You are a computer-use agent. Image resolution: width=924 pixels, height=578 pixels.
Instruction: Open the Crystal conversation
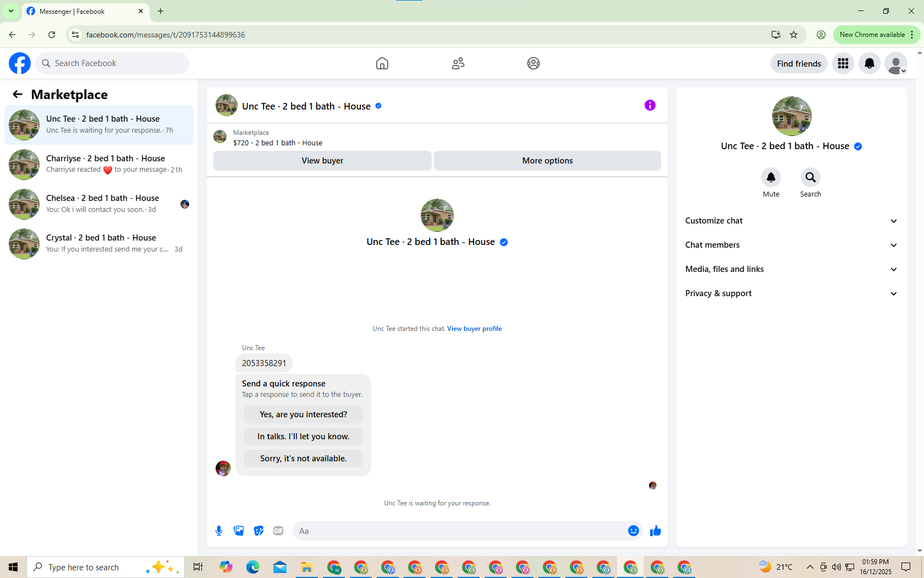[x=99, y=244]
